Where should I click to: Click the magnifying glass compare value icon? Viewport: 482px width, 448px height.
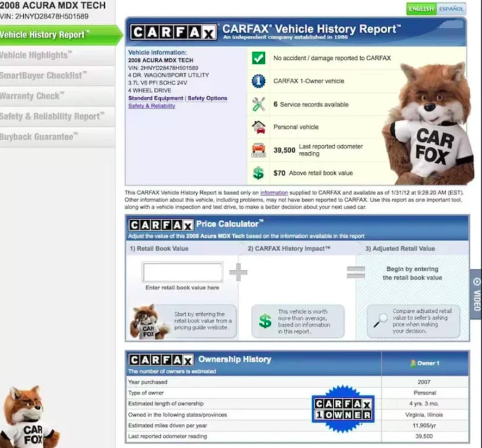tap(381, 320)
